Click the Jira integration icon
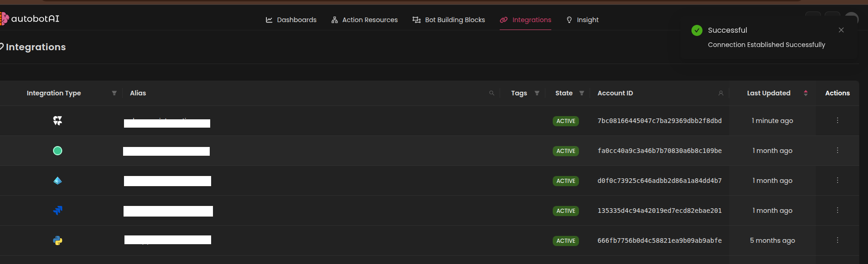Screen dimensions: 868x264 pos(58,211)
